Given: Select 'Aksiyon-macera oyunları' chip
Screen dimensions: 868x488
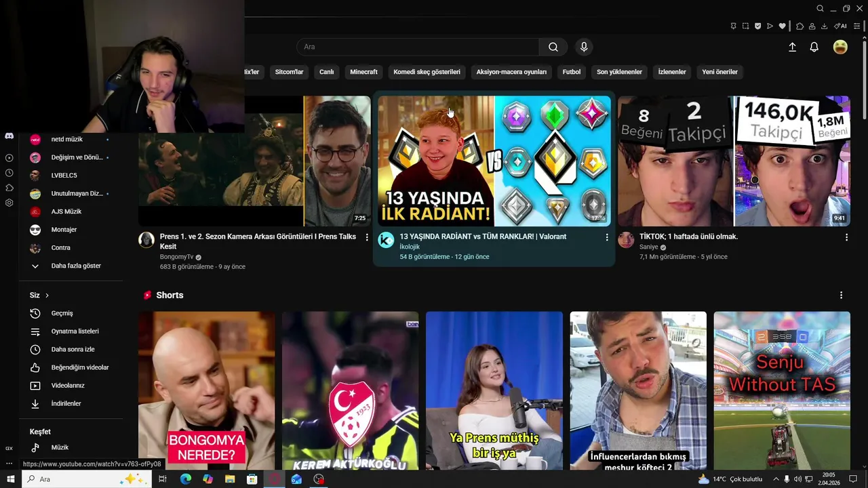Looking at the screenshot, I should click(511, 72).
